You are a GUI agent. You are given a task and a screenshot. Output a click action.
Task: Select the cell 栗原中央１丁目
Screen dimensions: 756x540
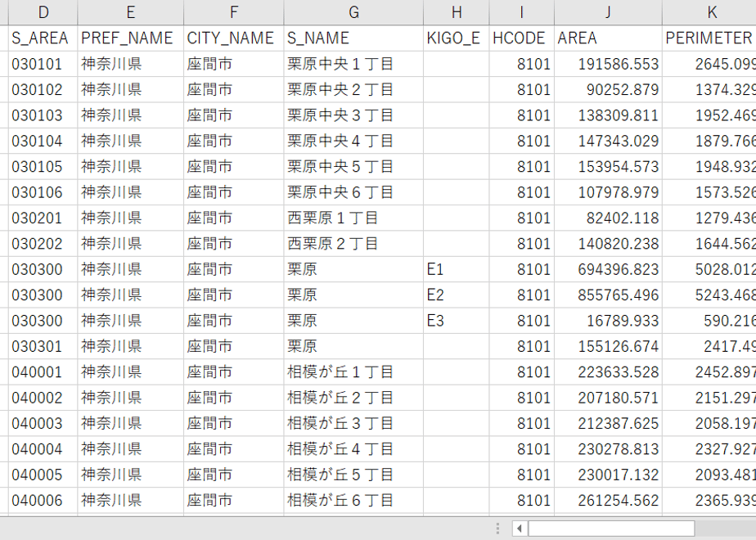[x=354, y=64]
